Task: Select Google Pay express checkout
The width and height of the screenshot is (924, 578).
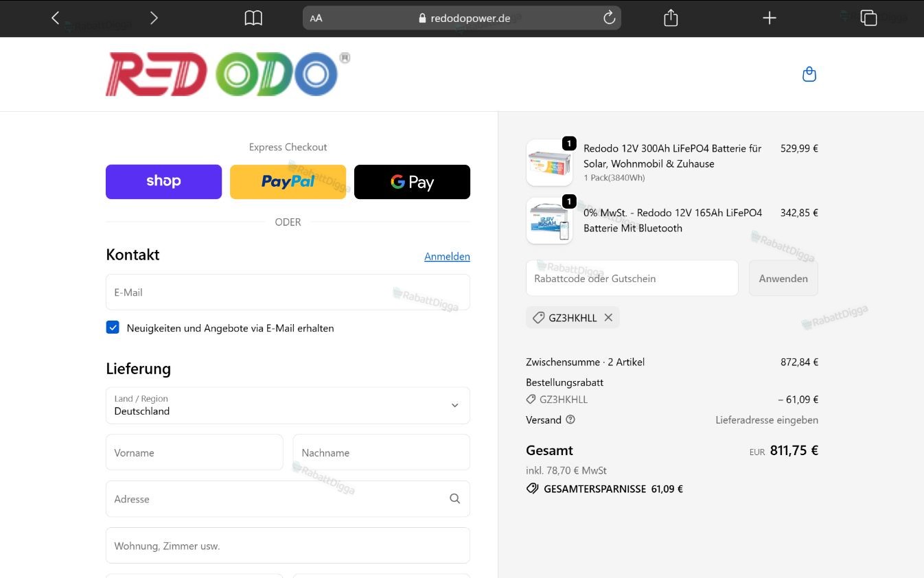Action: click(412, 182)
